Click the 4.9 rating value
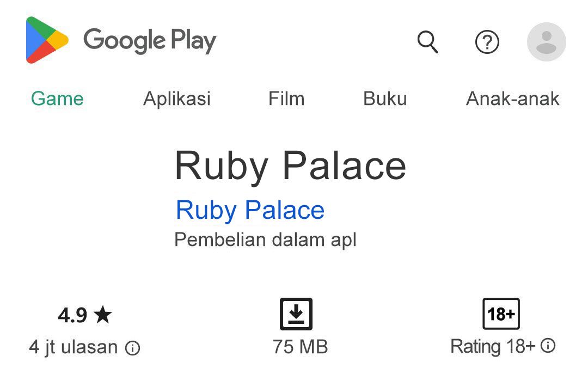 [72, 315]
